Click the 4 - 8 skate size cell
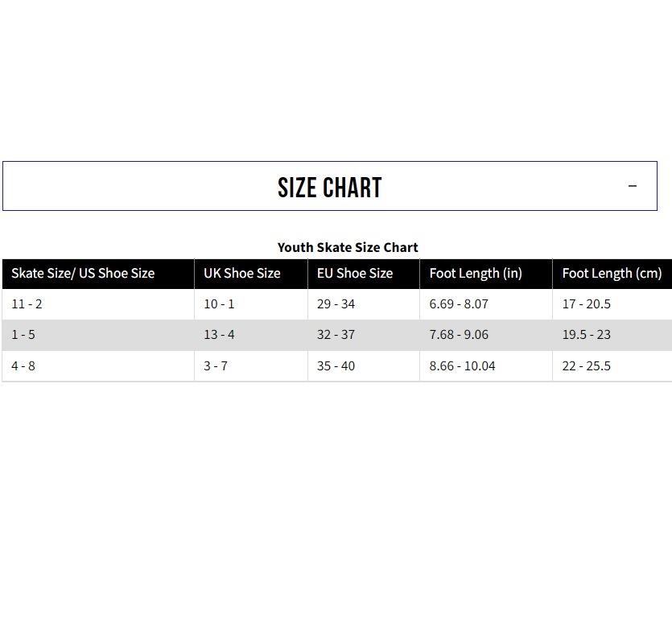The height and width of the screenshot is (644, 672). tap(23, 366)
